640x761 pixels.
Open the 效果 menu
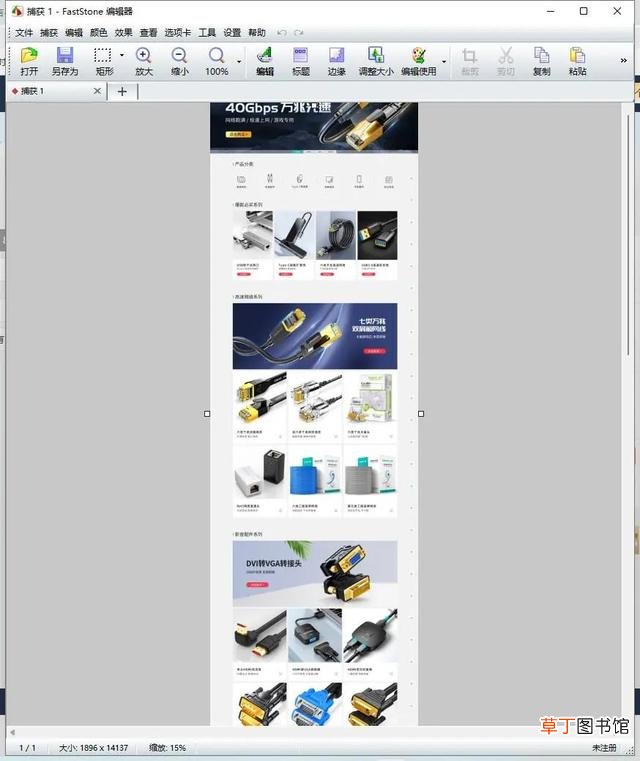[123, 33]
